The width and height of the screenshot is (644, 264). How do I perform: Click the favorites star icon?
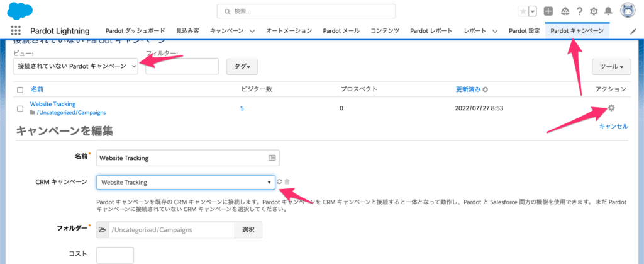pyautogui.click(x=523, y=11)
